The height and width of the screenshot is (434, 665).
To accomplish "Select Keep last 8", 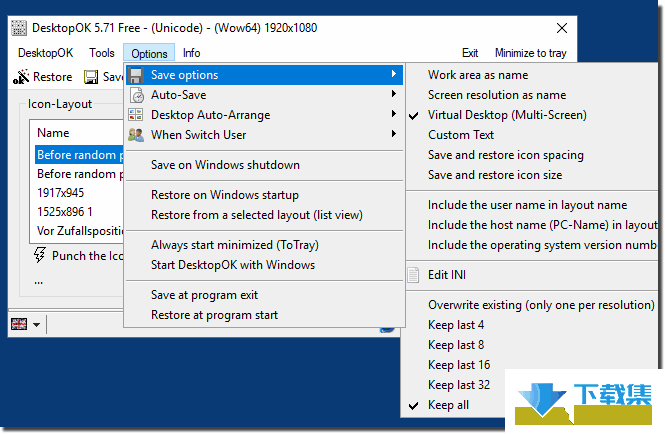I will (456, 345).
